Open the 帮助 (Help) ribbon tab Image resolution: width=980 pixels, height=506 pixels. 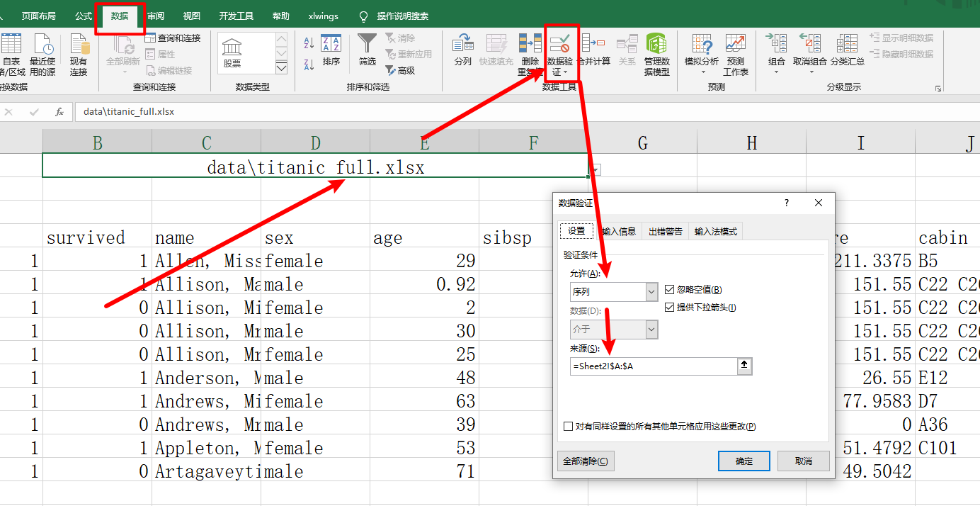coord(280,16)
